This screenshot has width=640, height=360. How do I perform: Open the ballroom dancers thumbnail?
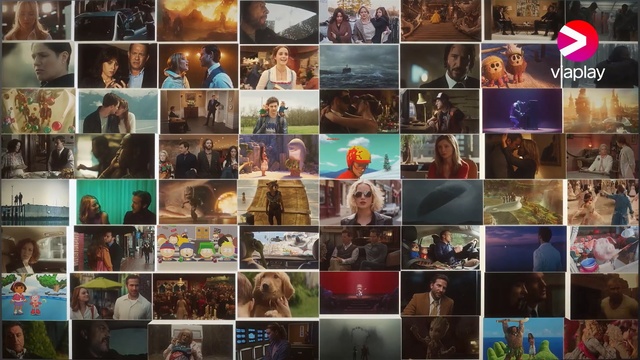pyautogui.click(x=602, y=202)
